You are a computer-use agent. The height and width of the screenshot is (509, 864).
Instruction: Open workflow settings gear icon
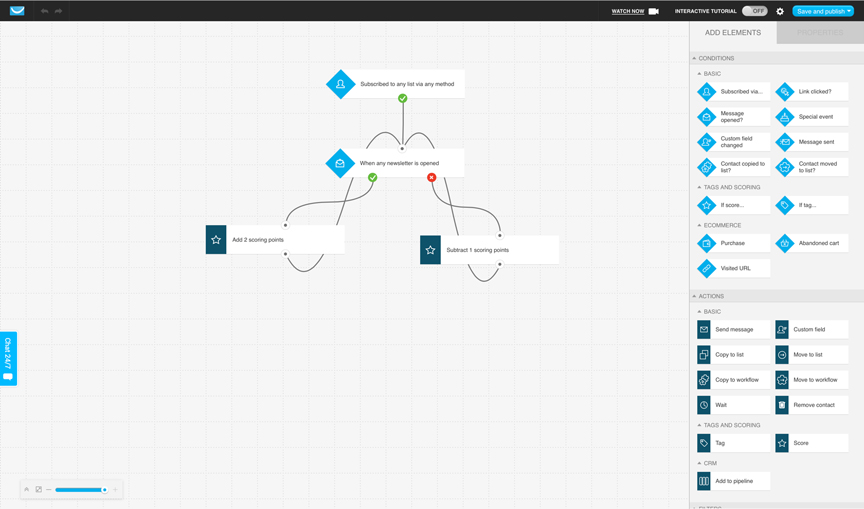[x=780, y=11]
